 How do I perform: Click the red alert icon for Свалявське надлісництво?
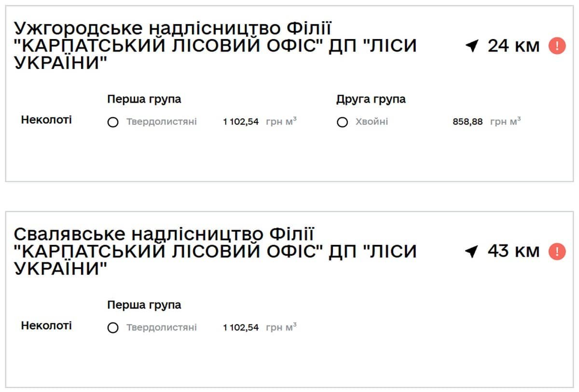557,251
